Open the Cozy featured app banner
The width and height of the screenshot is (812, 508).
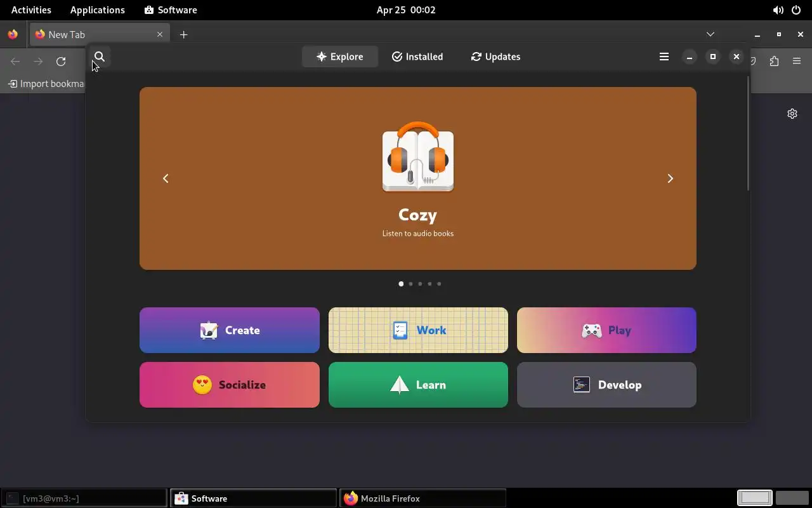click(x=418, y=178)
